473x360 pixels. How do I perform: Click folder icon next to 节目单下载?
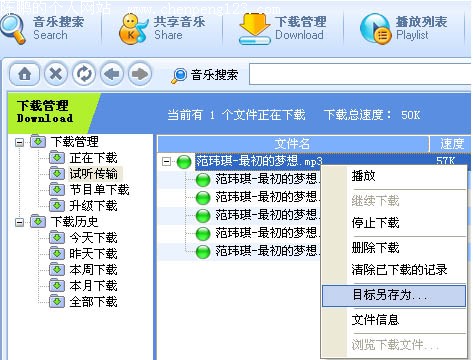pos(57,189)
